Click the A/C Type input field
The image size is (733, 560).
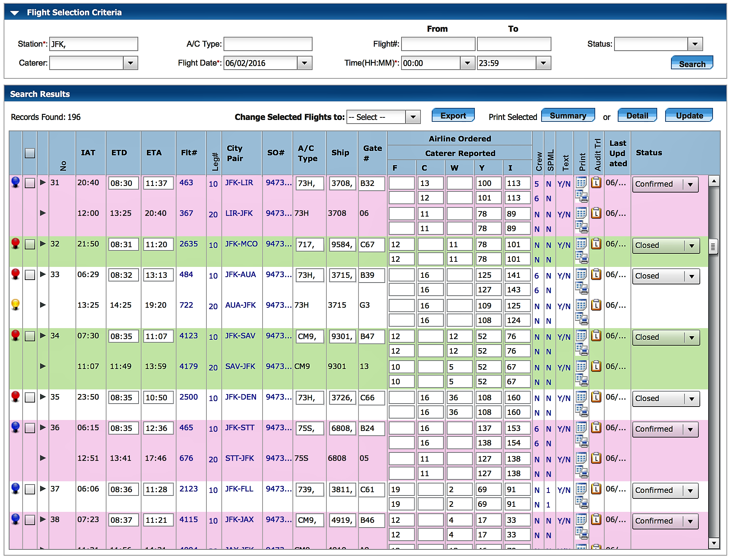268,44
